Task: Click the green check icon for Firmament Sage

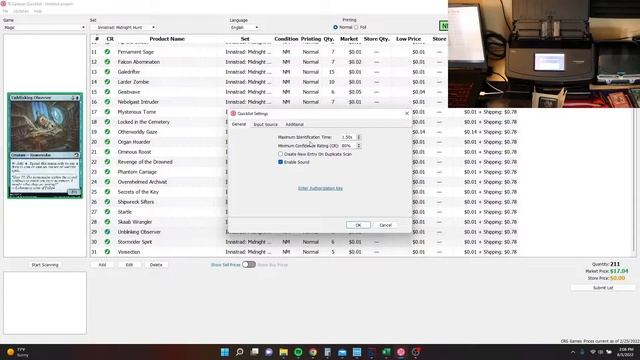Action: click(107, 52)
